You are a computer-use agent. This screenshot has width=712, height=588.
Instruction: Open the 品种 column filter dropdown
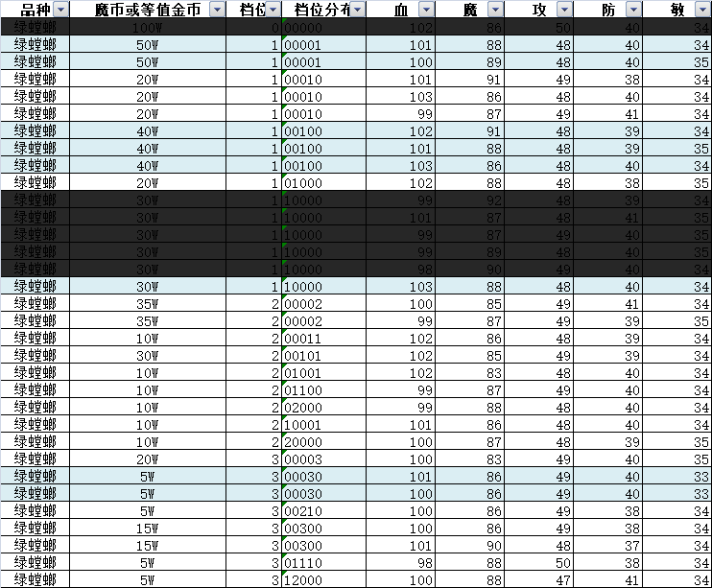[61, 10]
